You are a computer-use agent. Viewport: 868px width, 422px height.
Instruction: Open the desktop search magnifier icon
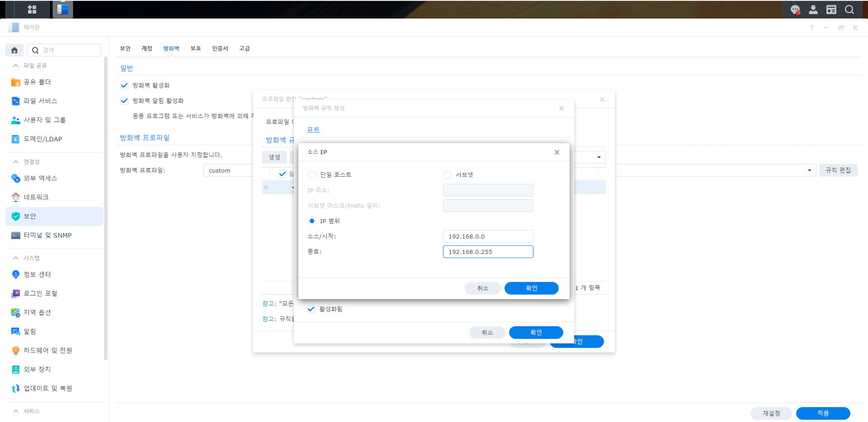(849, 9)
